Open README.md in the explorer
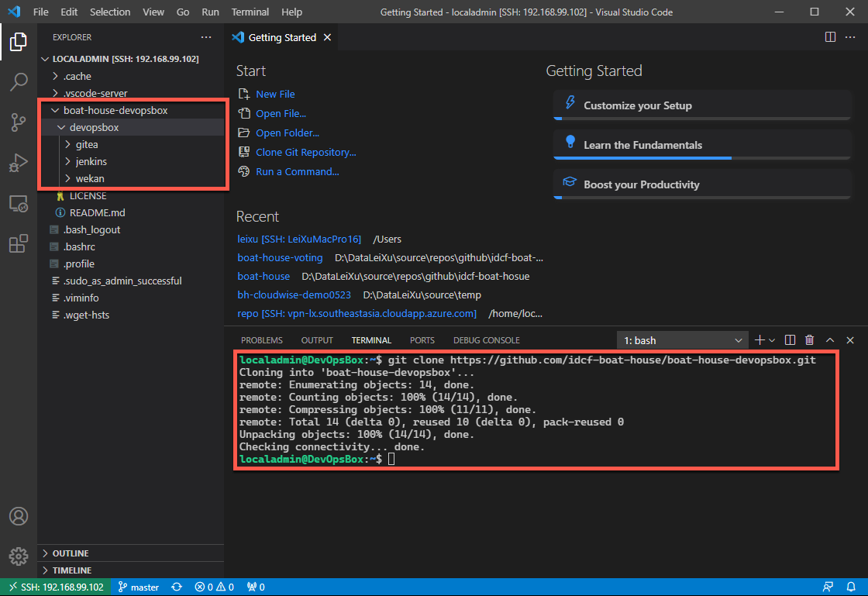Viewport: 868px width, 596px height. (x=131, y=212)
